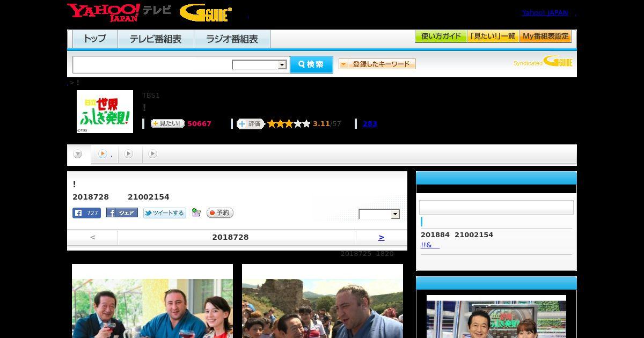Click the add-to-calendar icon beside the tweet button
The image size is (644, 338).
[x=196, y=213]
